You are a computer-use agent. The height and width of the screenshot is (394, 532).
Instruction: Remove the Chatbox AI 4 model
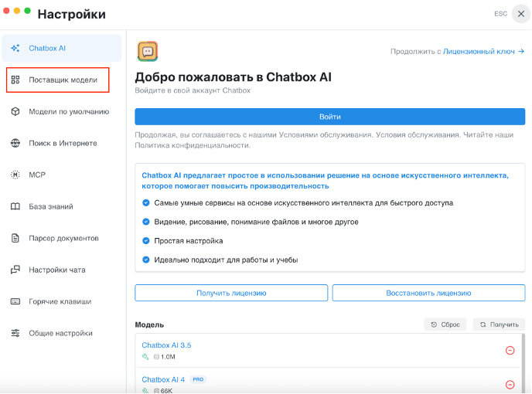(510, 385)
